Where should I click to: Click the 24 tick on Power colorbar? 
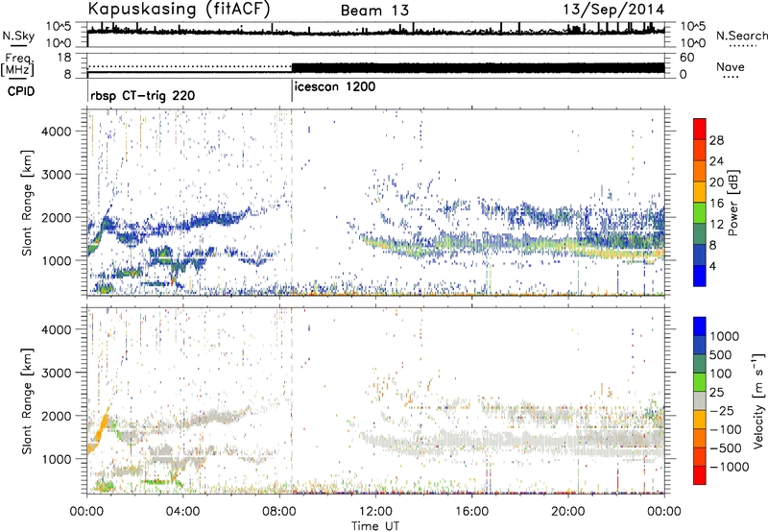[x=716, y=161]
